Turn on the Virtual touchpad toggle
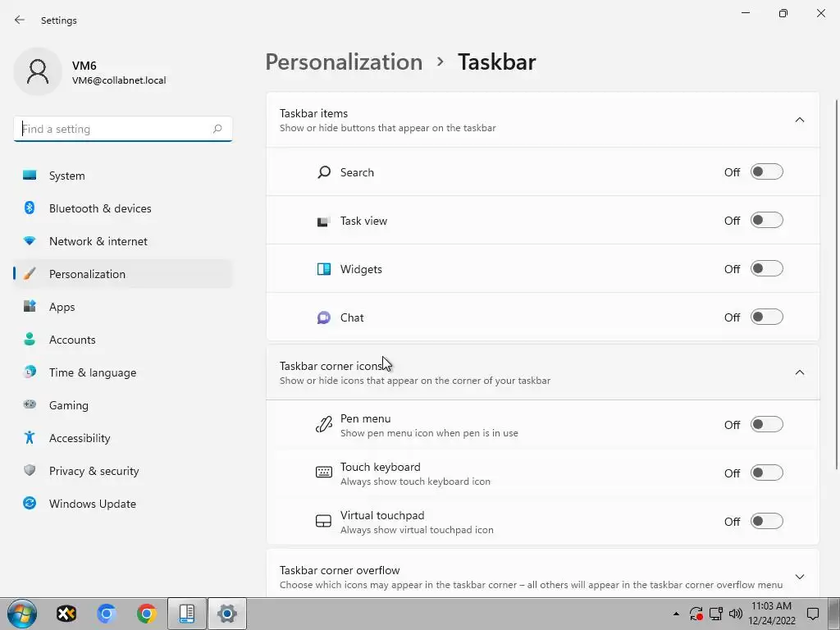840x630 pixels. [767, 521]
